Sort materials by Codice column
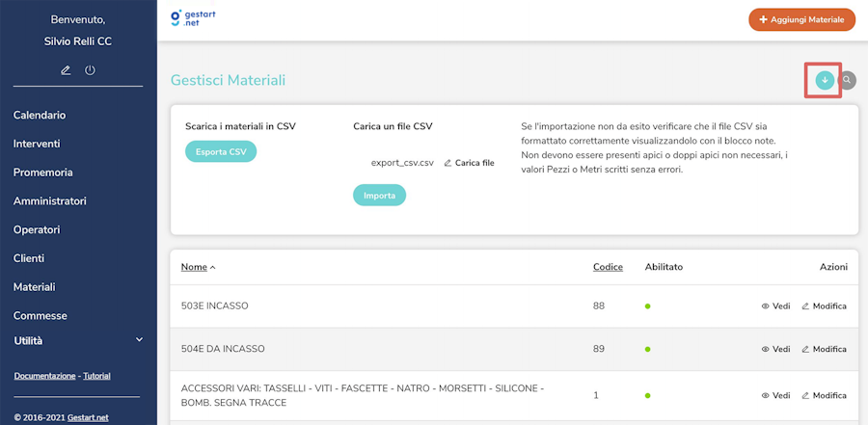The width and height of the screenshot is (868, 425). [608, 267]
